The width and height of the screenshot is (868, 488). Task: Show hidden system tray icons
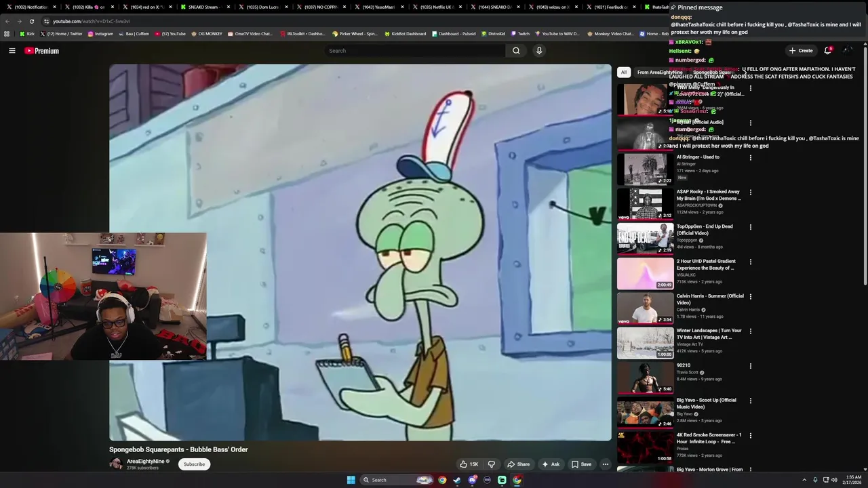click(x=804, y=480)
